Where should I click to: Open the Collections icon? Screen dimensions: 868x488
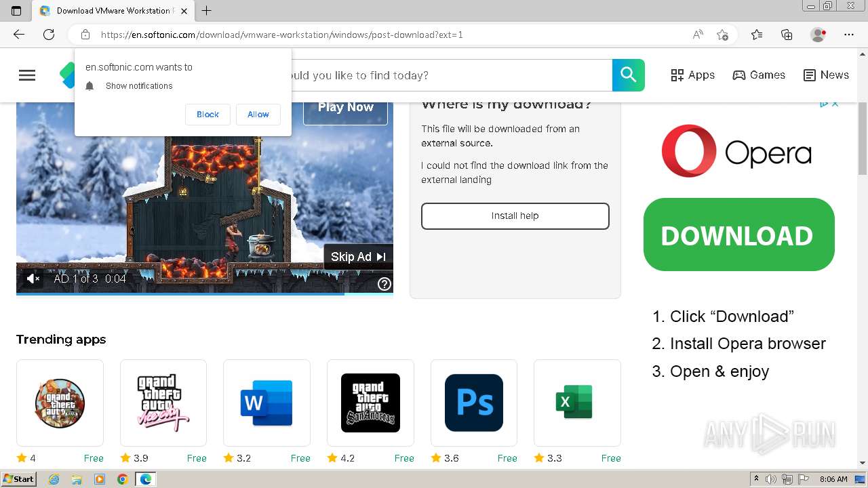(787, 35)
